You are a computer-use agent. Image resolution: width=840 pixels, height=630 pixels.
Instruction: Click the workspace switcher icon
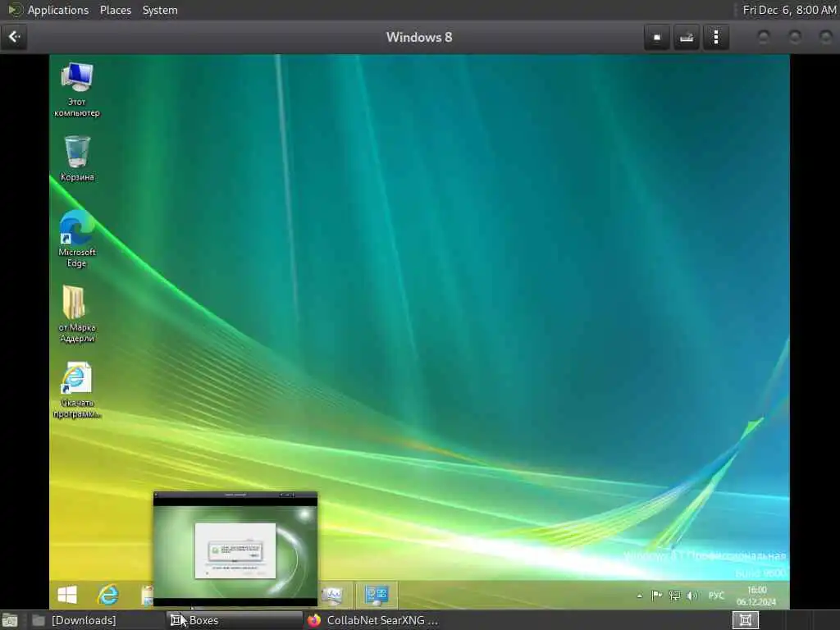[x=745, y=620]
